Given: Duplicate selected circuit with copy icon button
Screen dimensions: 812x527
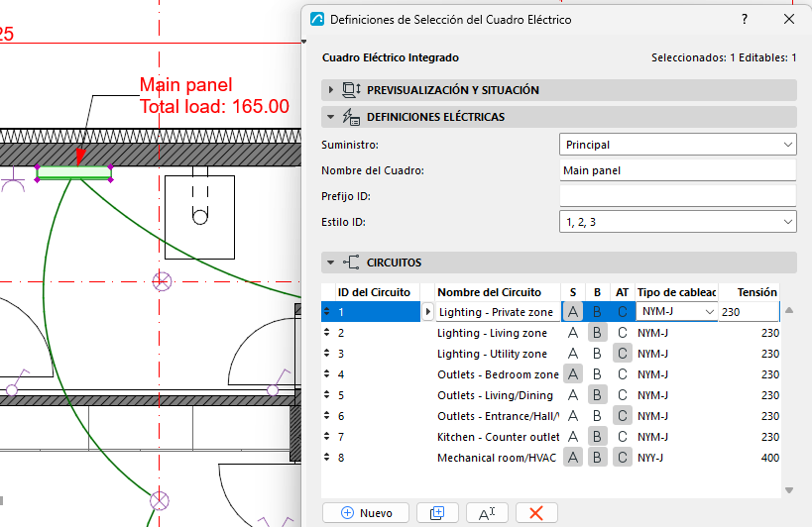Looking at the screenshot, I should pos(437,512).
